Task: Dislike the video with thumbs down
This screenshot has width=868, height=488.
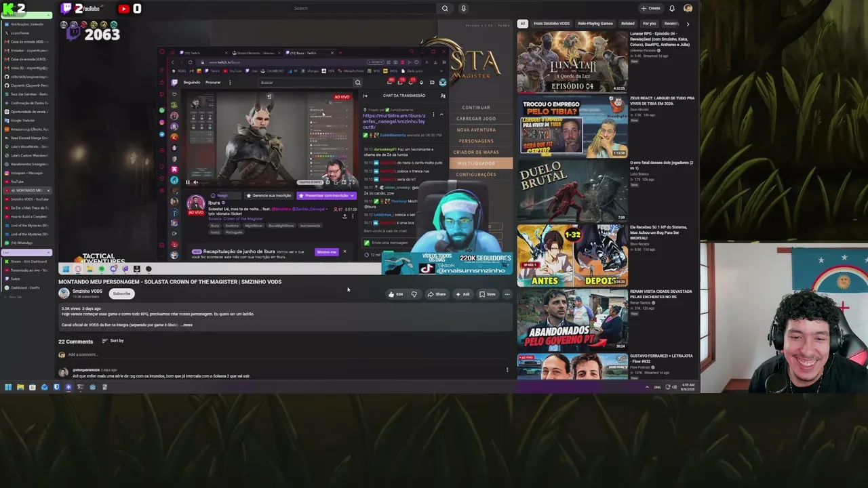Action: tap(414, 294)
